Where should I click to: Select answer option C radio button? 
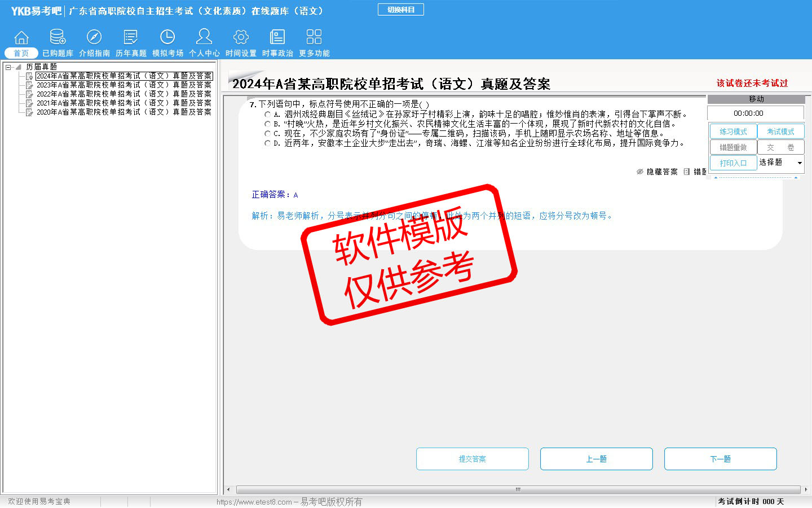(268, 134)
